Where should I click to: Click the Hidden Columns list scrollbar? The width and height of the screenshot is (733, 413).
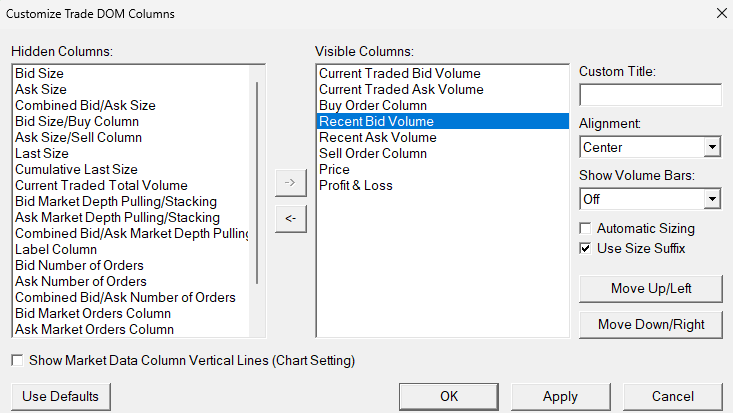coord(259,180)
